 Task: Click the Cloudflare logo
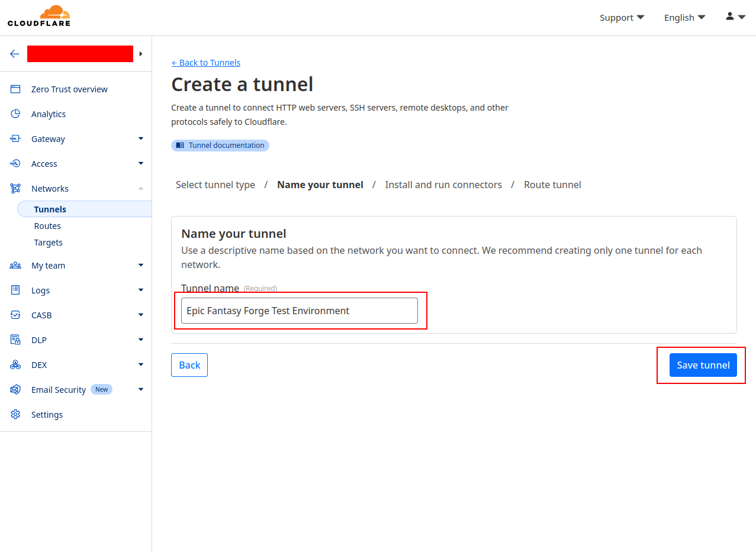point(39,16)
